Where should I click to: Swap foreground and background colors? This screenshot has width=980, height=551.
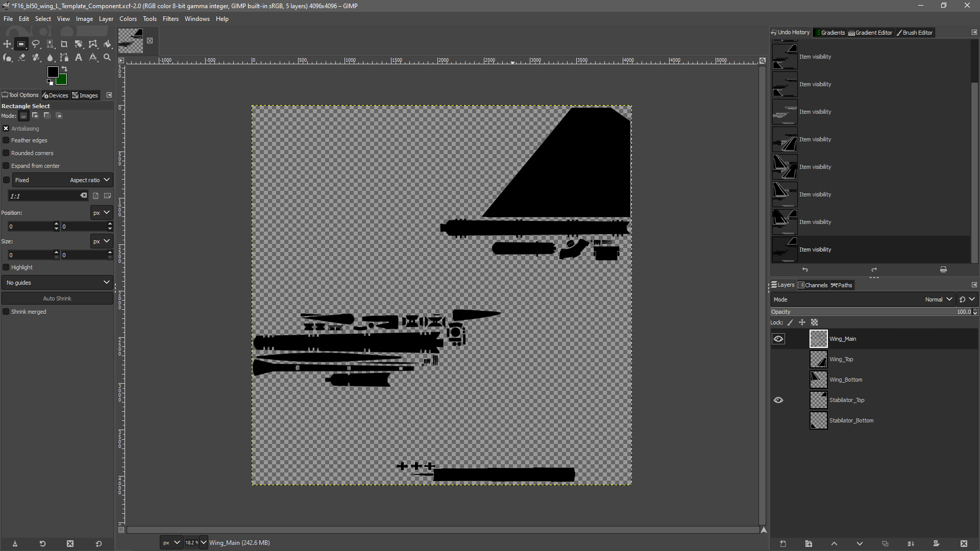[64, 69]
